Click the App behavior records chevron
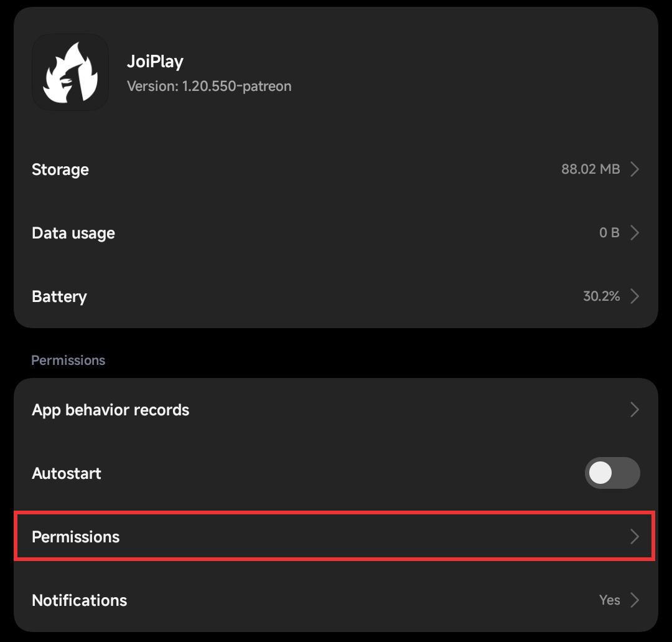Screen dimensions: 672x642 635,410
